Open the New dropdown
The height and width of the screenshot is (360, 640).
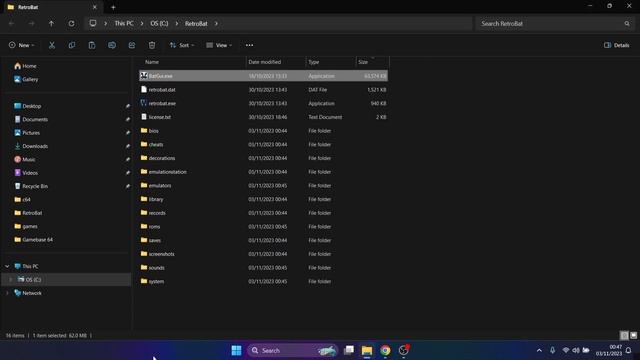point(22,45)
